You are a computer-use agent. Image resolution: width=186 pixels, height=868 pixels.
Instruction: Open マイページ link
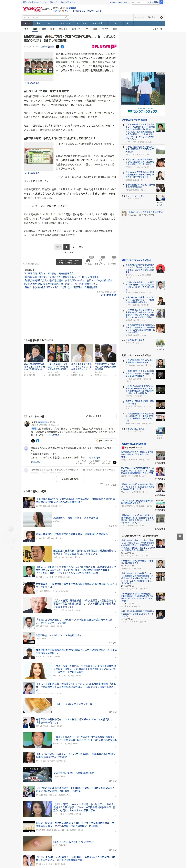(x=139, y=17)
